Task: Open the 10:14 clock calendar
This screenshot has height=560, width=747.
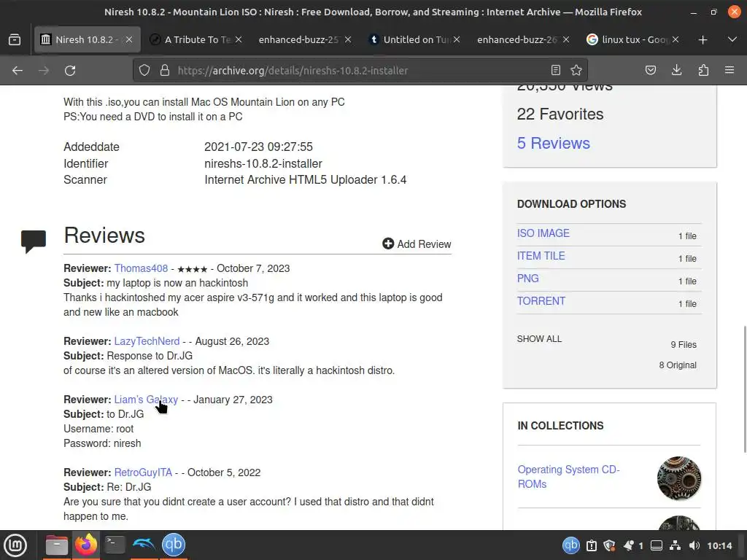Action: tap(719, 545)
